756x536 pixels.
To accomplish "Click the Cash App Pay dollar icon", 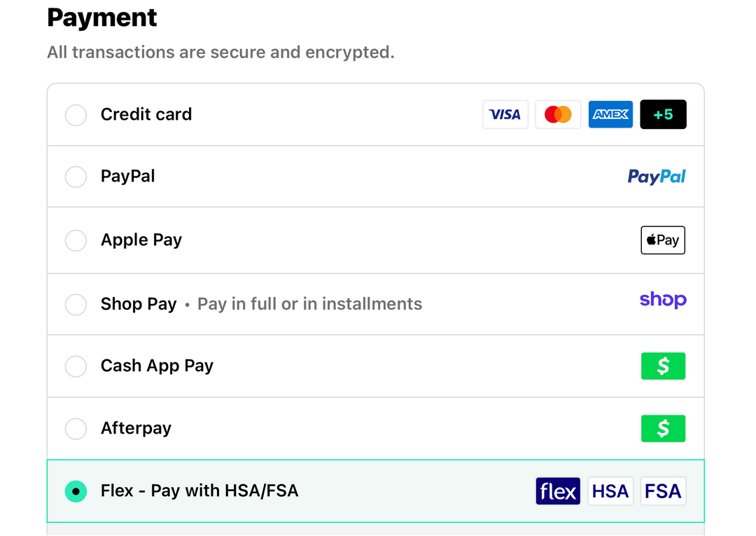I will point(662,366).
